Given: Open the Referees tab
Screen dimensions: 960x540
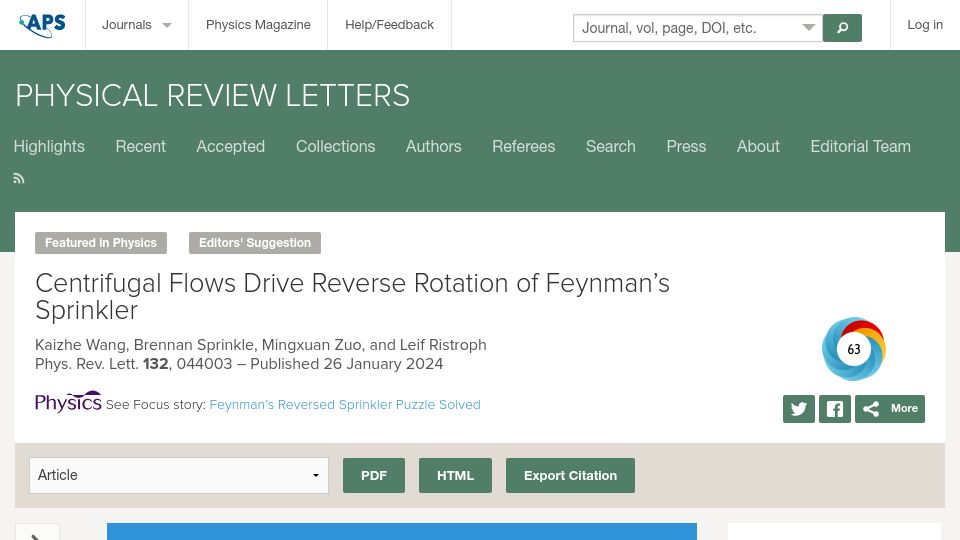Looking at the screenshot, I should coord(523,146).
